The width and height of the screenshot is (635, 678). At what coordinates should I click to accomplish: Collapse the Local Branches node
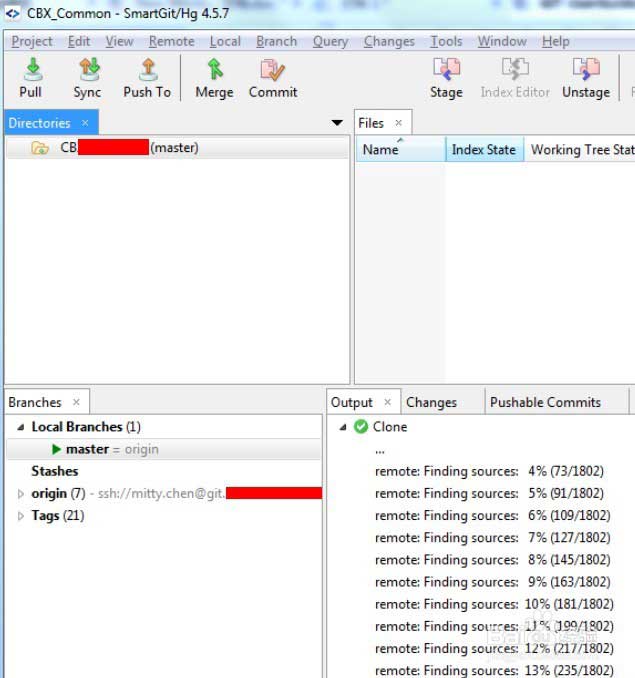[20, 427]
